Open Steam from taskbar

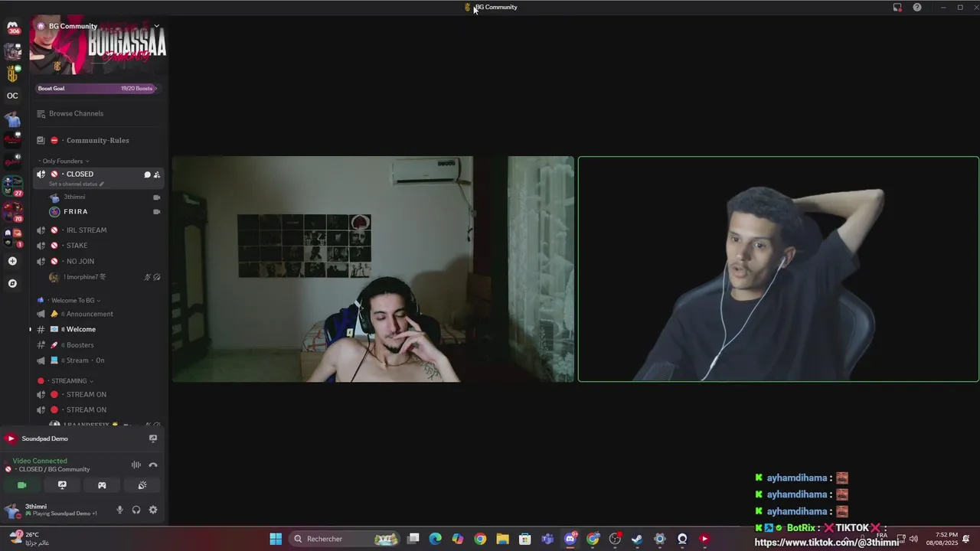click(x=637, y=539)
